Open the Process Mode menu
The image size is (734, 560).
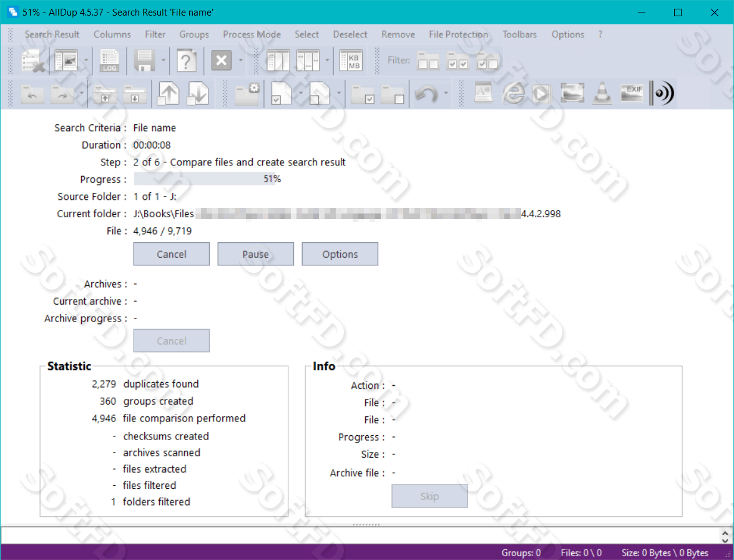(x=252, y=34)
